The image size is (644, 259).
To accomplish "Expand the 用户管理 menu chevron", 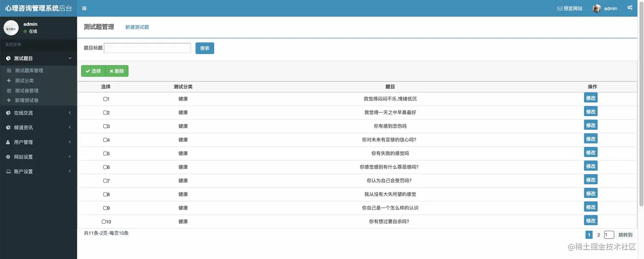I will coord(70,142).
